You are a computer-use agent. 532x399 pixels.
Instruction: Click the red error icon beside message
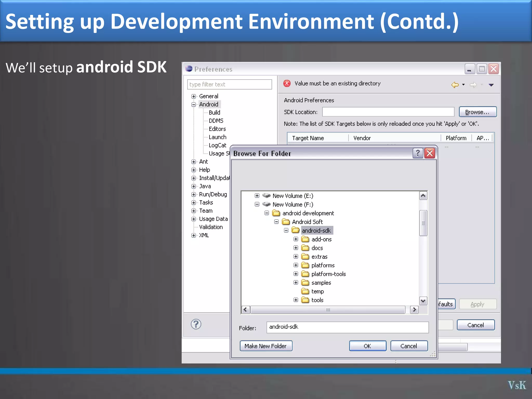click(287, 83)
